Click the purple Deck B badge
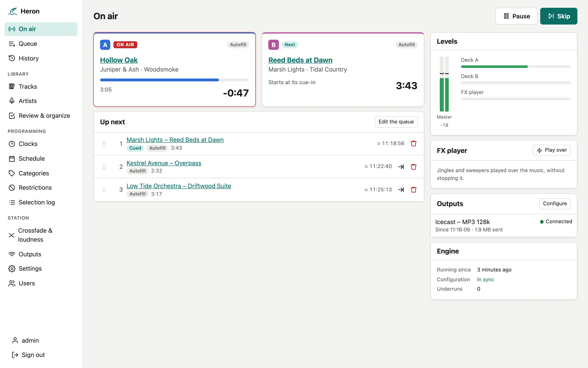Viewport: 588px width, 368px height. [273, 45]
